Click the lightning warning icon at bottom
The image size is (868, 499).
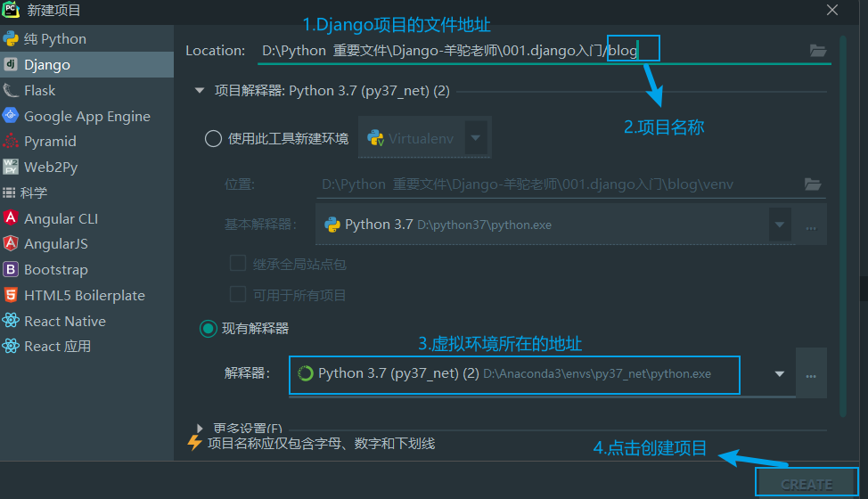pos(194,443)
